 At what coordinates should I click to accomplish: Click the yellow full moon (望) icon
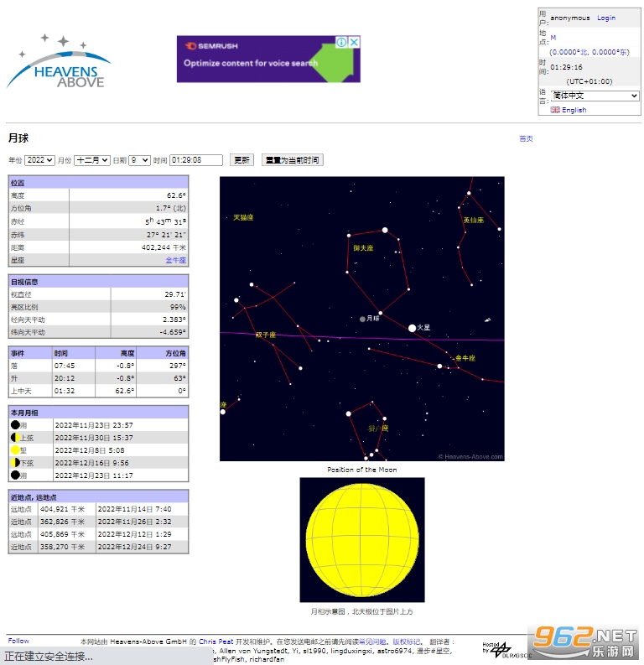point(15,450)
